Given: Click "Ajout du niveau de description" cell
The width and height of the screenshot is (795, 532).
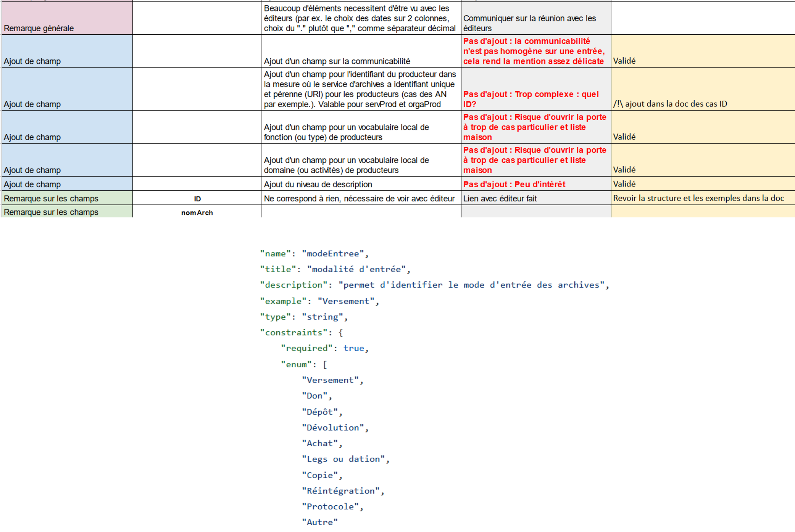Looking at the screenshot, I should point(361,184).
